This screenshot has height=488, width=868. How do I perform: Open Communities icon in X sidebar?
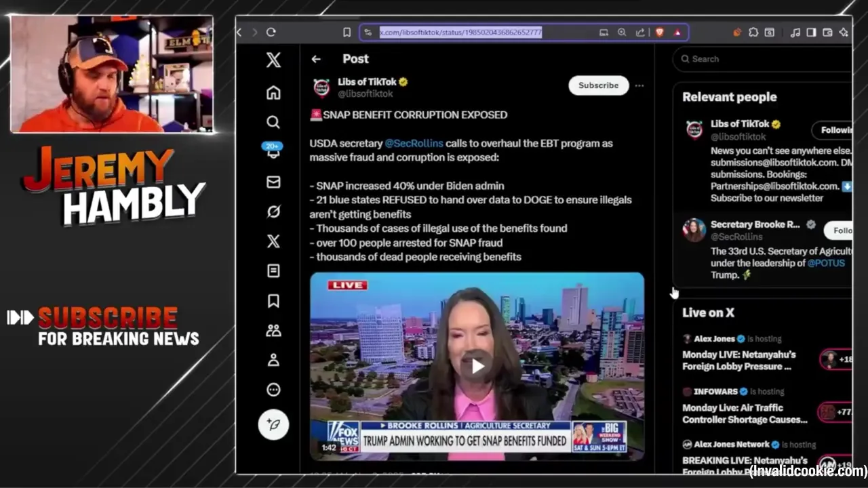[x=273, y=331]
